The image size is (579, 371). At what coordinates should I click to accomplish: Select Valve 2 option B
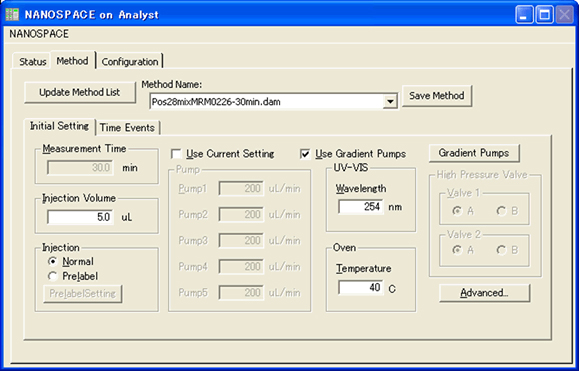(501, 250)
